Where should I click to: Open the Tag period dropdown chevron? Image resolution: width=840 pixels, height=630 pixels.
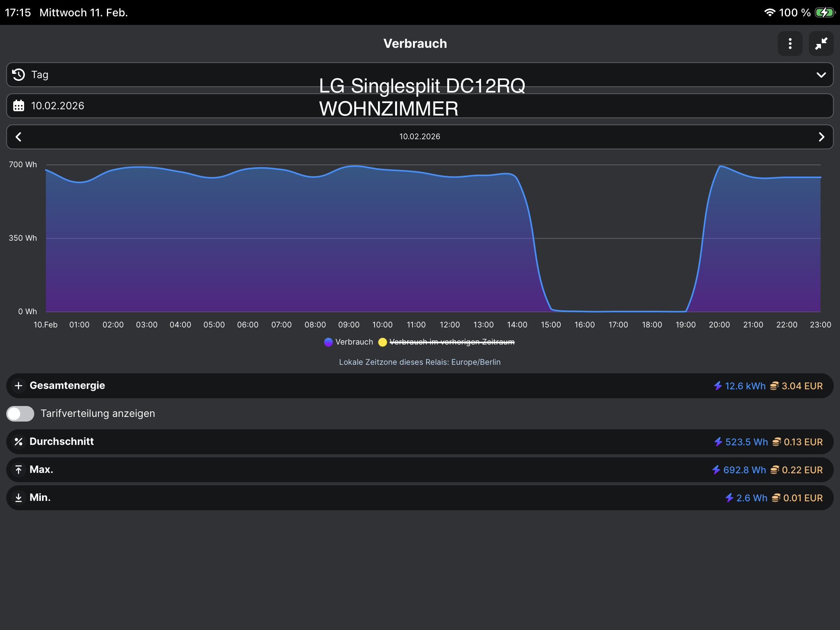[x=821, y=75]
